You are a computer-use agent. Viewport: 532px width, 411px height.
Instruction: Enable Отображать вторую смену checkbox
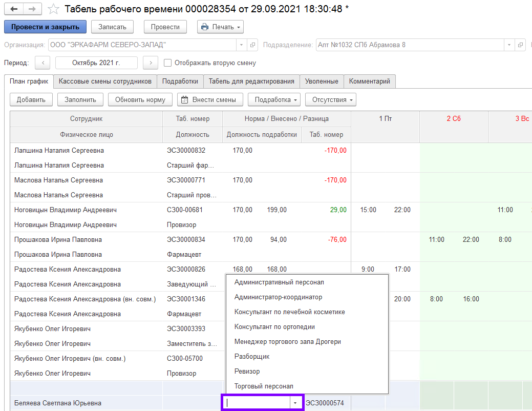point(167,63)
